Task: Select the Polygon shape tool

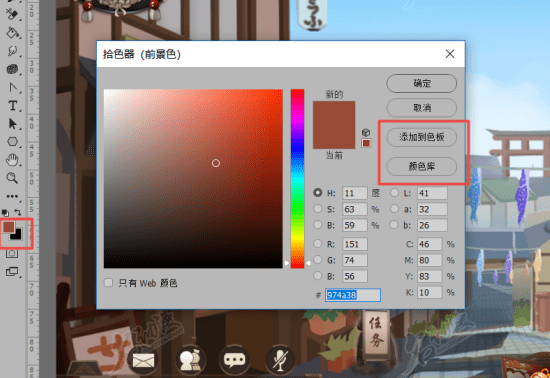Action: [x=12, y=142]
